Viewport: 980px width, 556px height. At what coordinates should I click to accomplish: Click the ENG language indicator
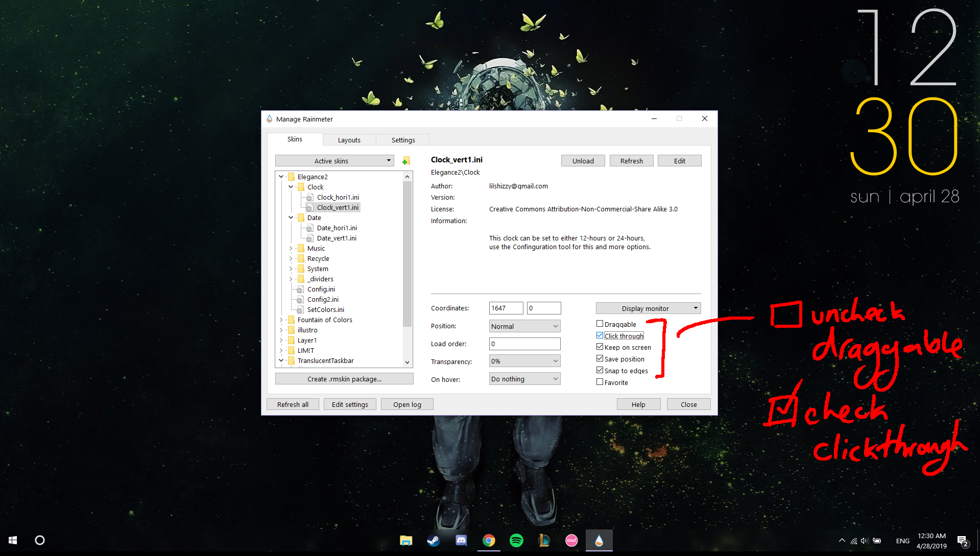click(x=902, y=541)
